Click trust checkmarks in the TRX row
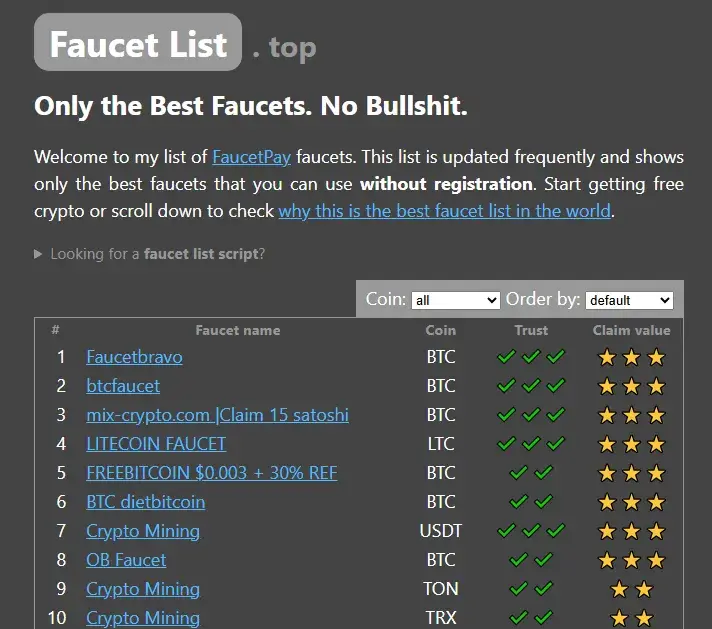Viewport: 712px width, 629px height. [531, 618]
